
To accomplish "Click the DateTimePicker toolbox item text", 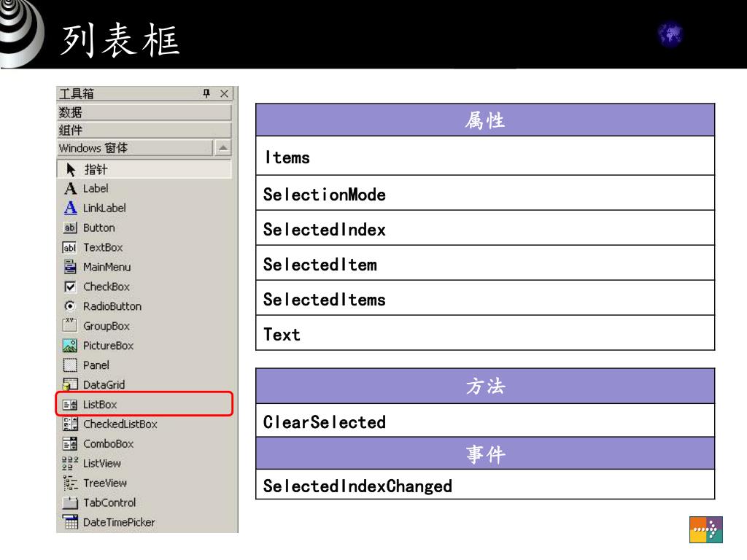I will (x=119, y=522).
